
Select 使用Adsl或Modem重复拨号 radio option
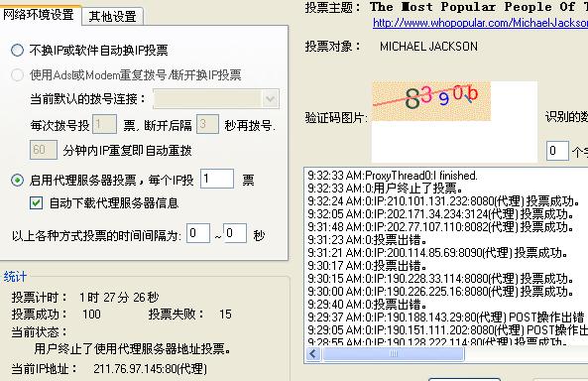point(17,74)
